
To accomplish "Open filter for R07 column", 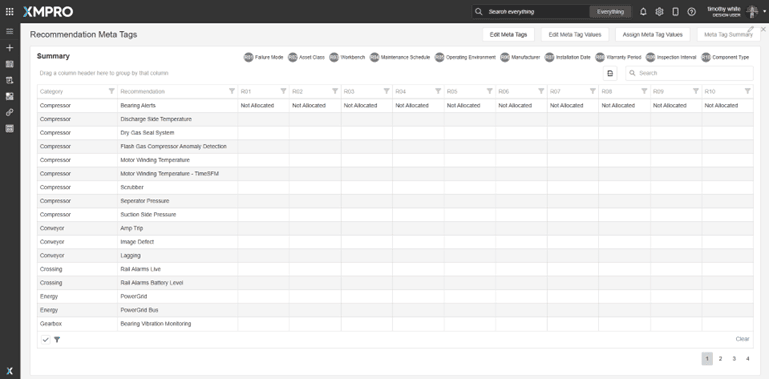I will click(x=593, y=91).
